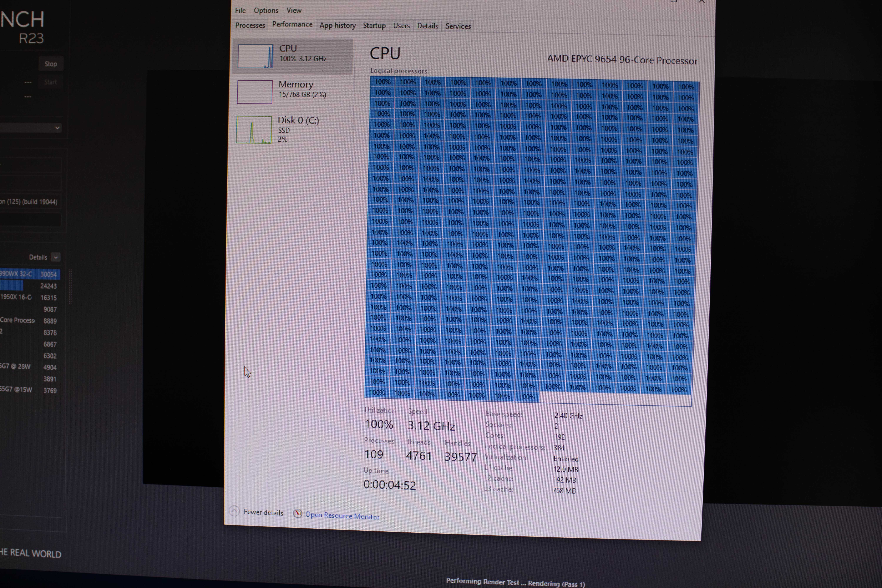
Task: Click the Resource Monitor gauge icon
Action: (x=297, y=513)
